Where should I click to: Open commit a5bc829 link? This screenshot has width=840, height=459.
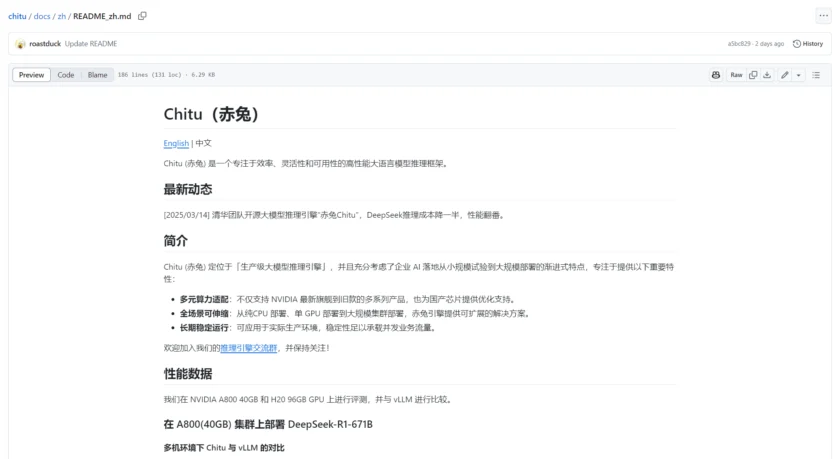(x=739, y=44)
